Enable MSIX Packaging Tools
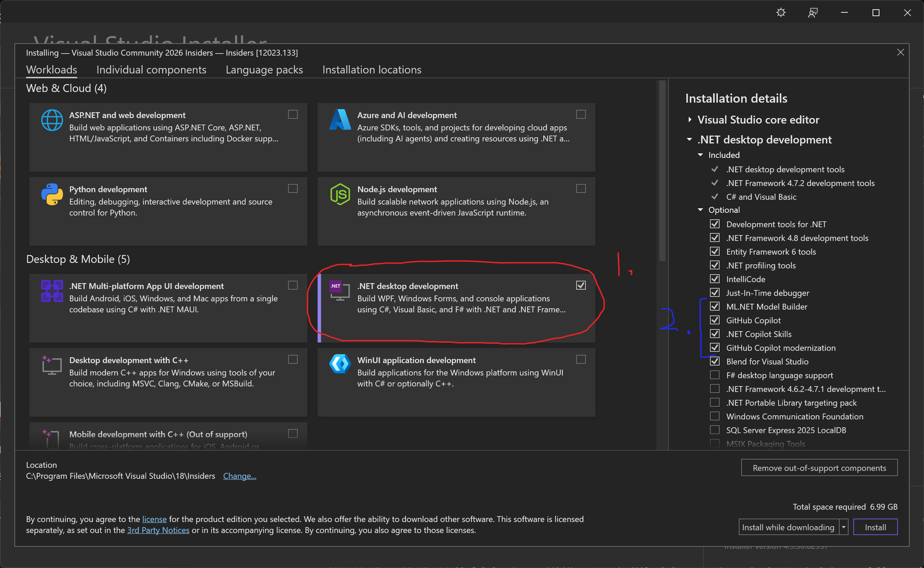The height and width of the screenshot is (568, 924). coord(714,443)
